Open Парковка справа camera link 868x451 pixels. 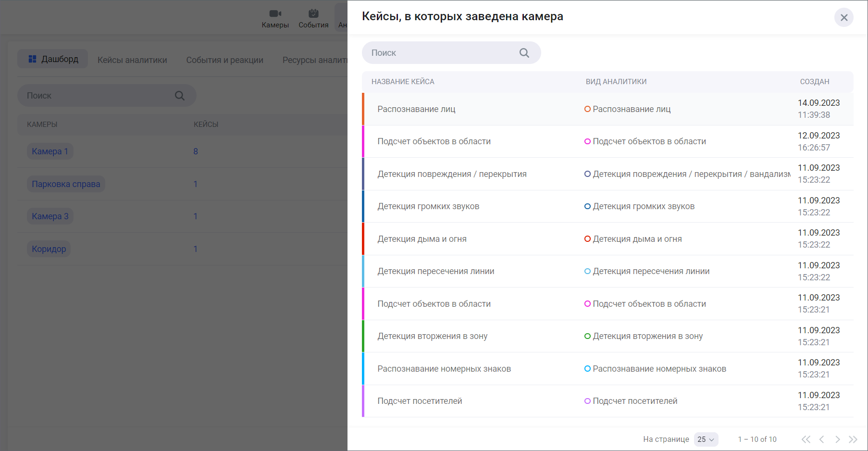point(66,184)
